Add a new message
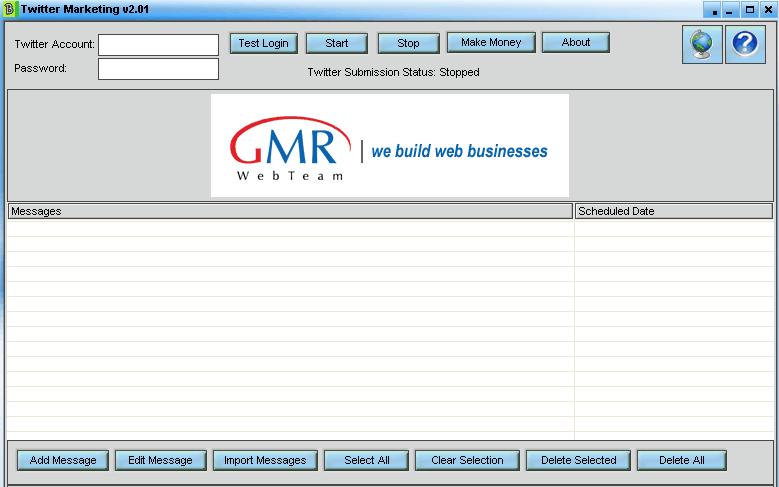Viewport: 779px width, 487px height. point(63,460)
